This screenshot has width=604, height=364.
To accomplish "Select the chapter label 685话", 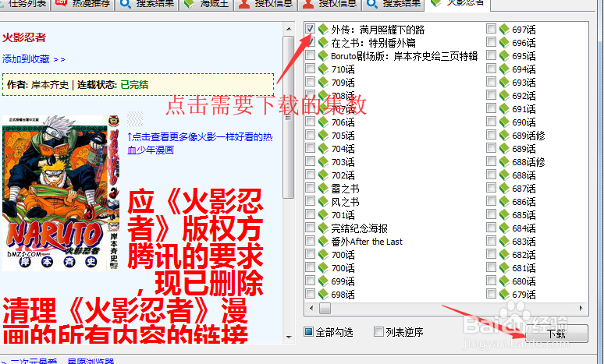I will tap(524, 214).
